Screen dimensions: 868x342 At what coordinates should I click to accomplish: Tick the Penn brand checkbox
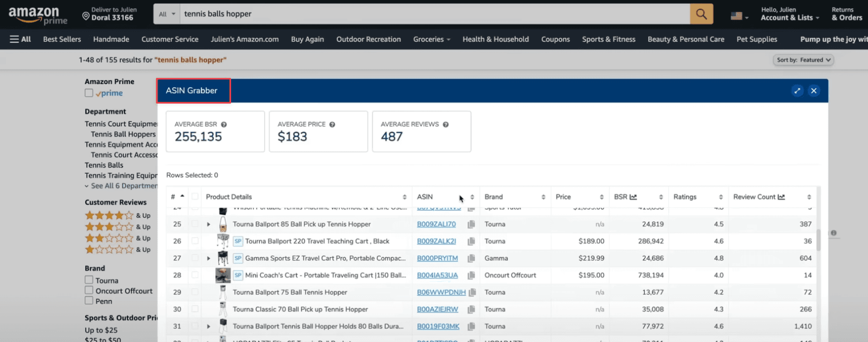89,301
